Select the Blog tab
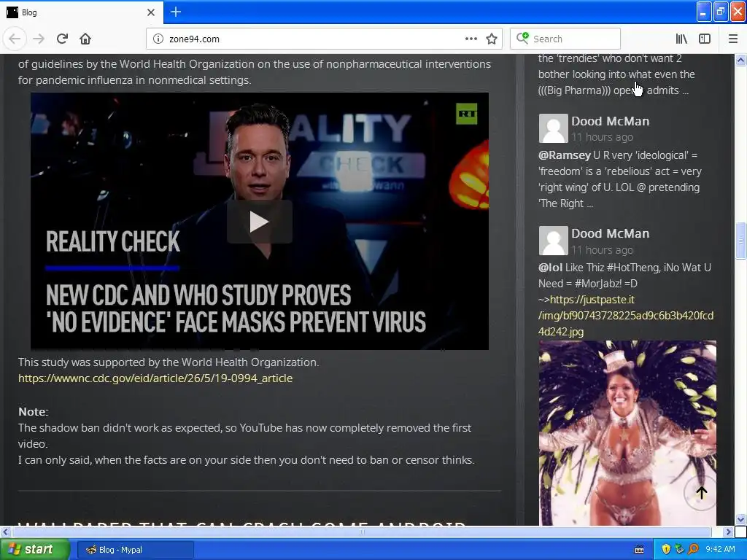 pos(82,12)
